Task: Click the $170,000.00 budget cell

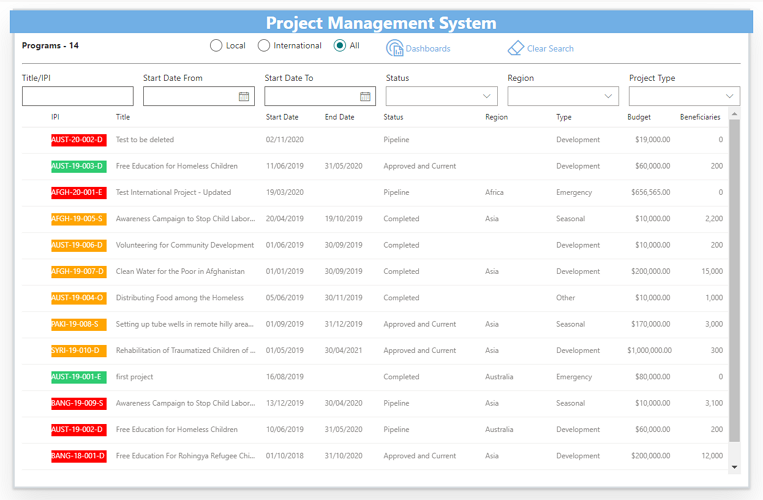Action: [651, 324]
